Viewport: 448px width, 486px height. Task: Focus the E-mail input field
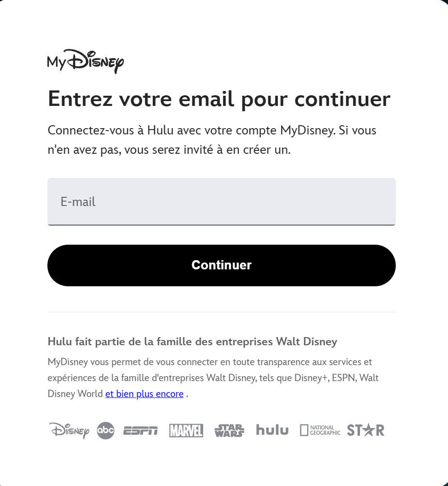point(222,202)
